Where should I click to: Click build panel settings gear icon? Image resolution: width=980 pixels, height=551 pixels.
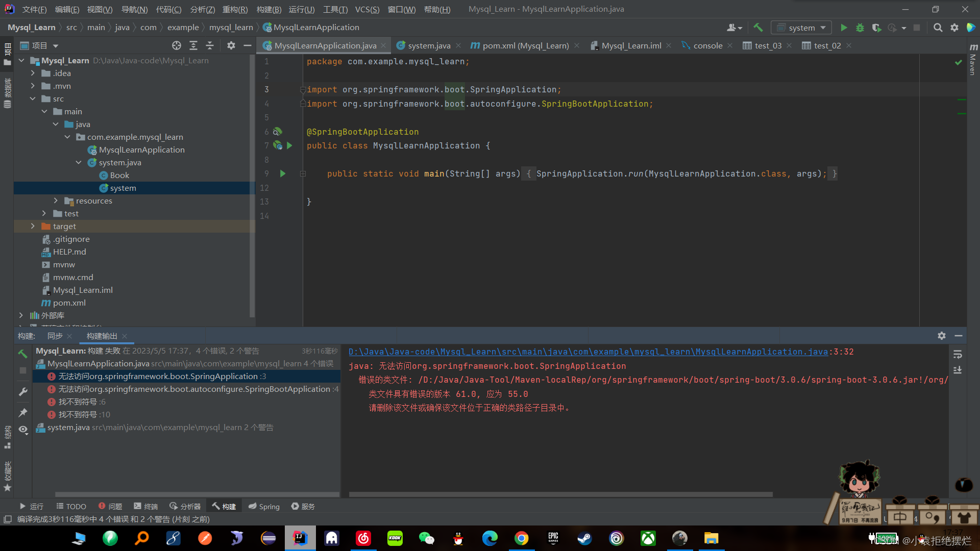(942, 336)
